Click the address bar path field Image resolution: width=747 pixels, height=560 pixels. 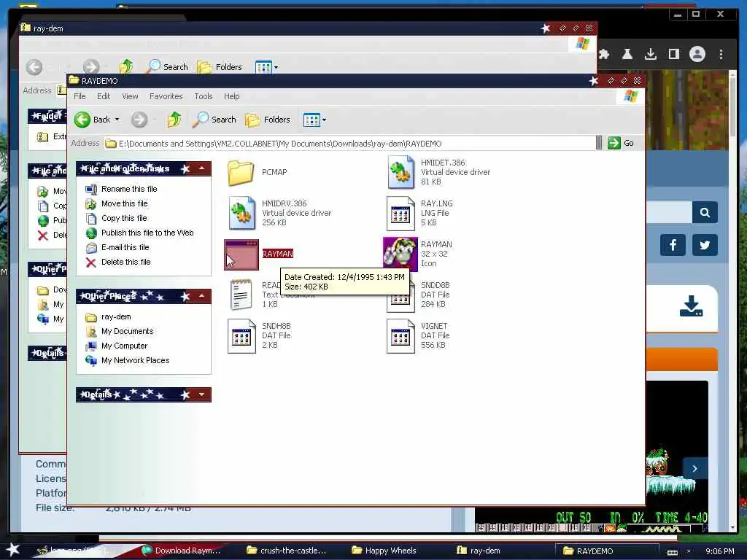[x=349, y=144]
